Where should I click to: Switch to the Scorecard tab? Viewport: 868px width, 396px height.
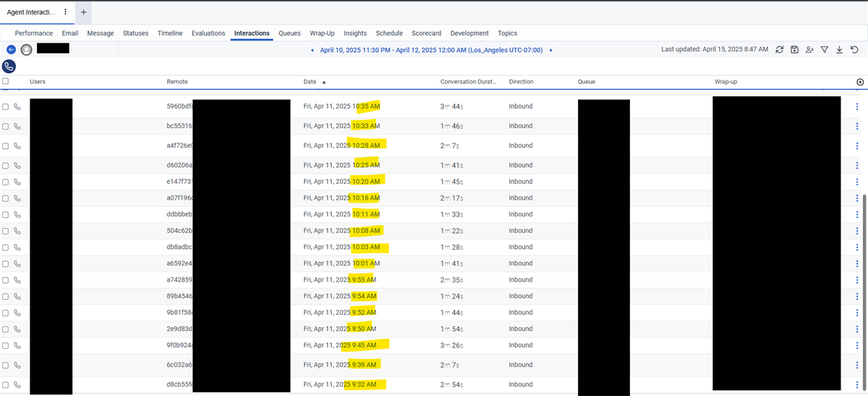pos(427,33)
